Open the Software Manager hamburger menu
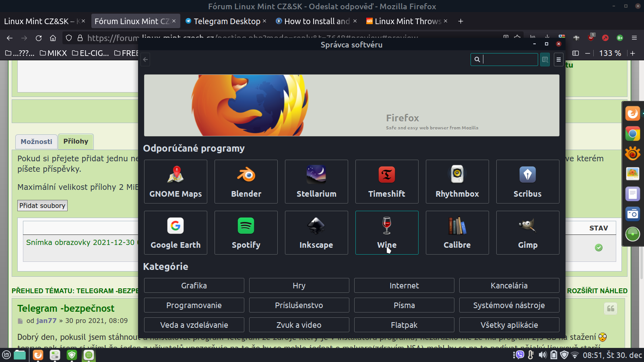 (558, 60)
